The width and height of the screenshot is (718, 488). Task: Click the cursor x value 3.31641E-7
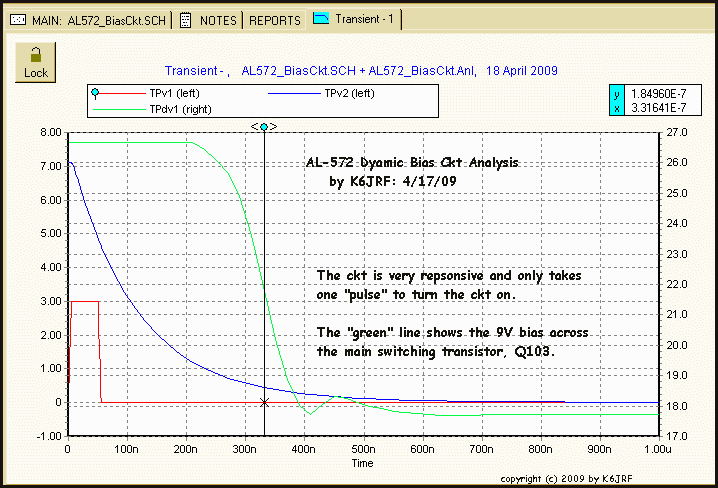[x=659, y=108]
